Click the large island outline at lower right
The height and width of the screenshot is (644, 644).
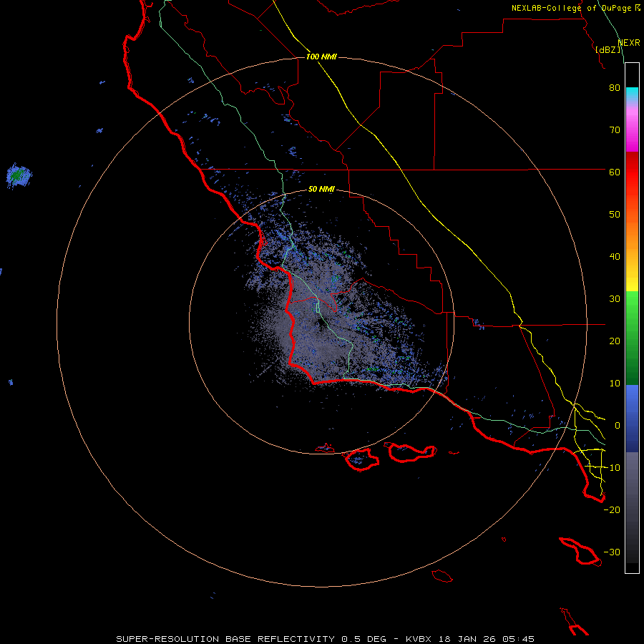pyautogui.click(x=580, y=552)
